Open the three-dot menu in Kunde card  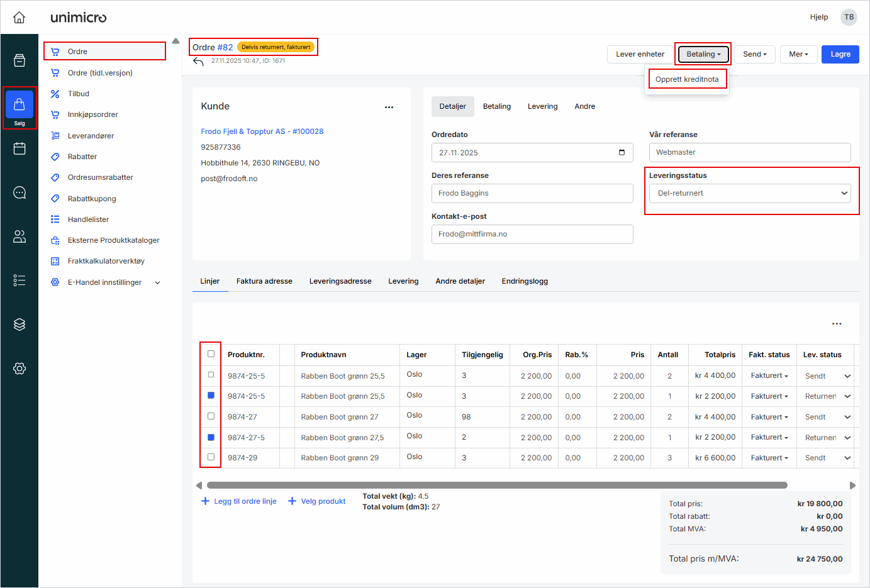[x=389, y=107]
